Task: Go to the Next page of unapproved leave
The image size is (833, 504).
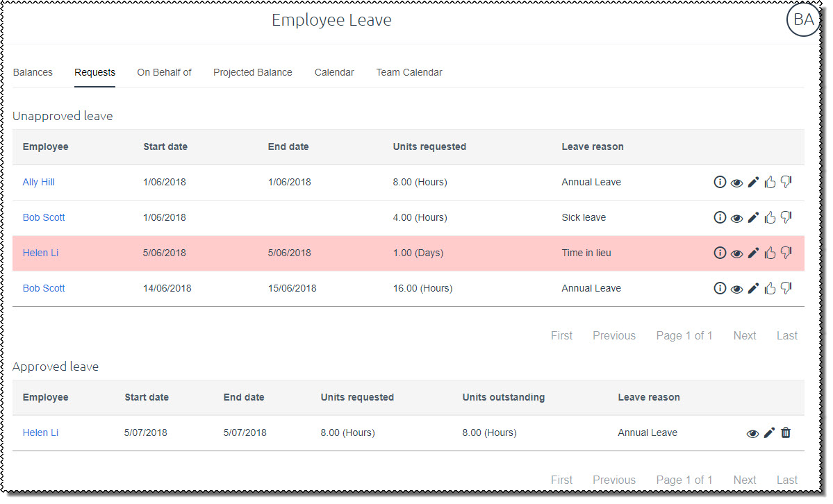Action: pos(744,335)
